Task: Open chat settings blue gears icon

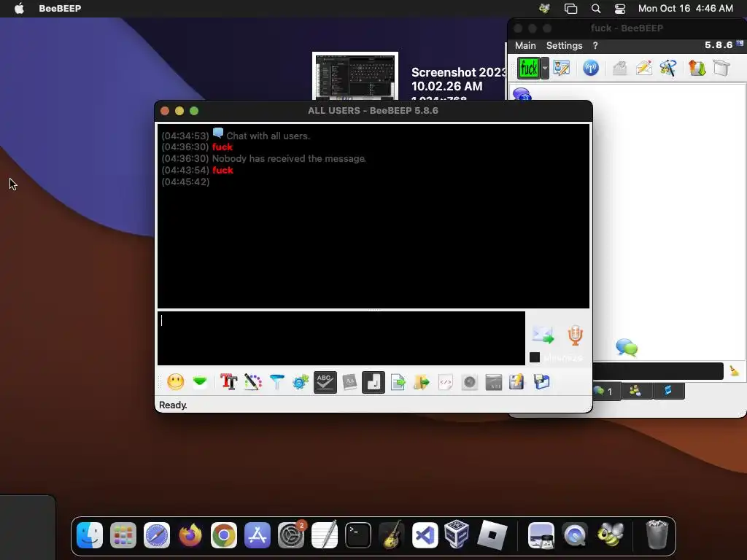Action: tap(301, 382)
